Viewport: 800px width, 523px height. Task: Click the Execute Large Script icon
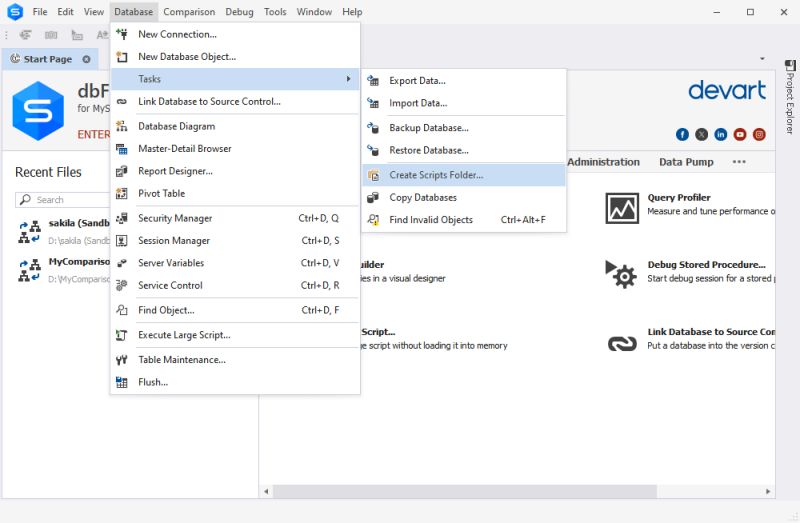tap(121, 335)
